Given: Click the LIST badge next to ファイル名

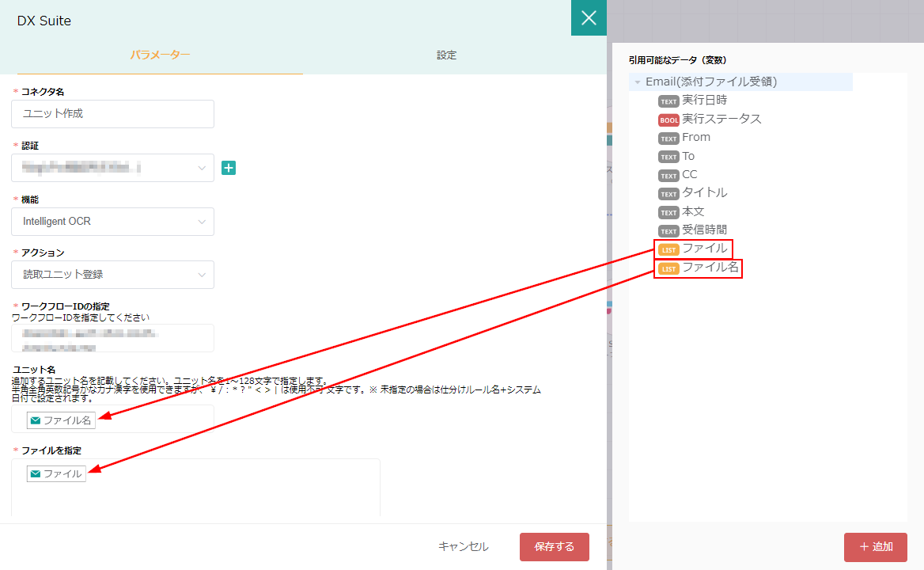Looking at the screenshot, I should [668, 268].
